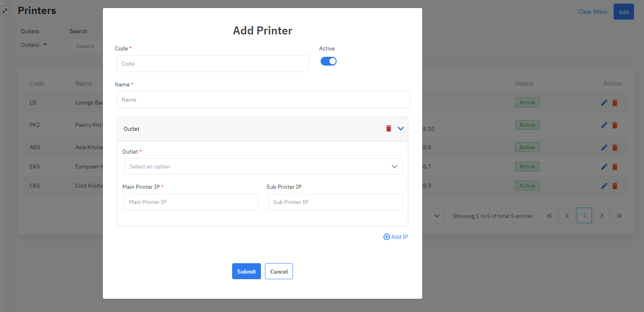Screen dimensions: 644x312
Task: Click into the Code input field
Action: tap(213, 64)
